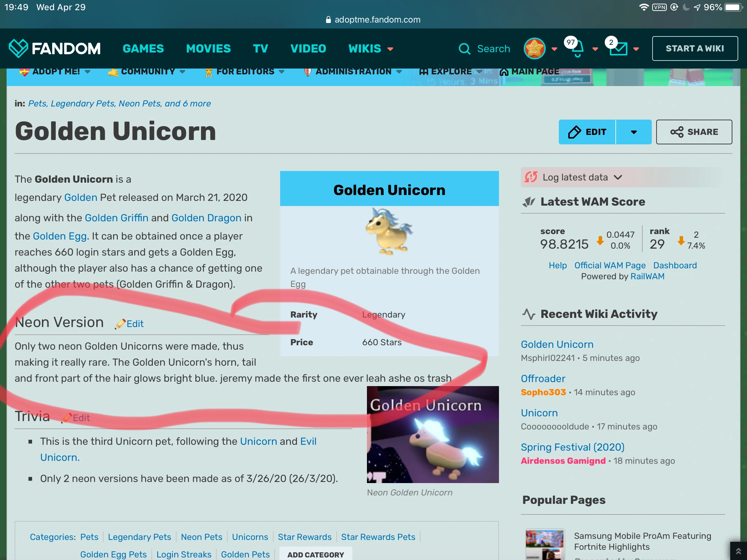The height and width of the screenshot is (560, 747).
Task: Click the search magnifier icon
Action: 464,49
